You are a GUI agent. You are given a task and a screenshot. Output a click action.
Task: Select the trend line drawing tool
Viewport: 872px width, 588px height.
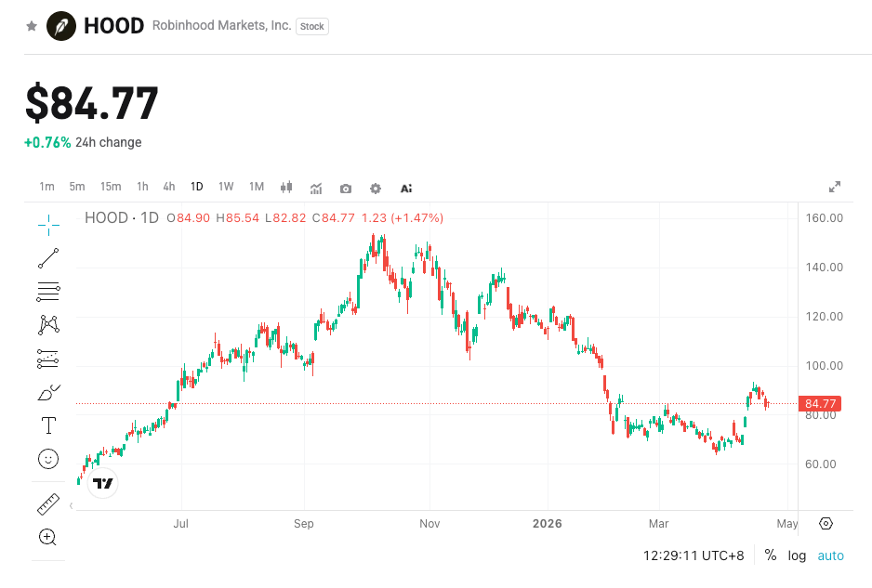46,258
